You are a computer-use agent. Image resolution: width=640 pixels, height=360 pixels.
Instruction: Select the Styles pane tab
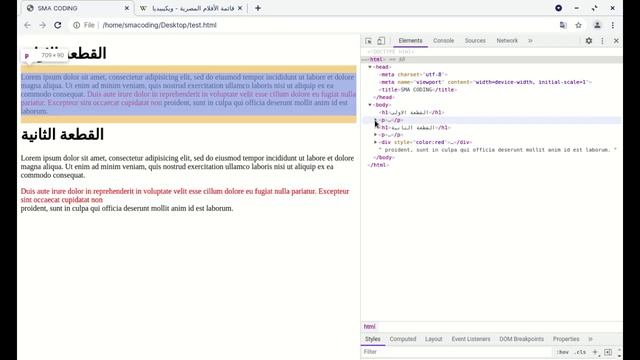[372, 339]
